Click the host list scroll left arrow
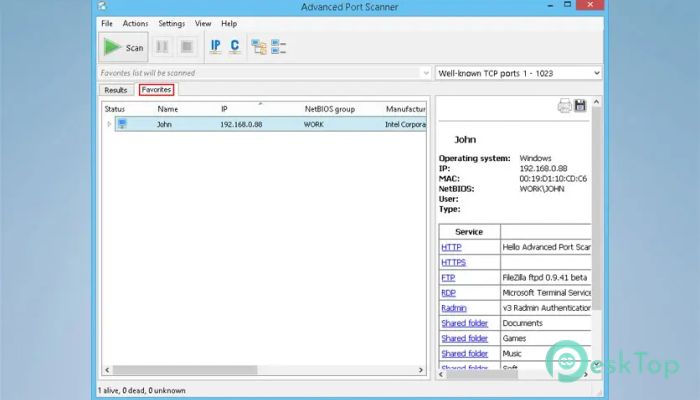Screen dimensions: 700x400 (x=107, y=370)
